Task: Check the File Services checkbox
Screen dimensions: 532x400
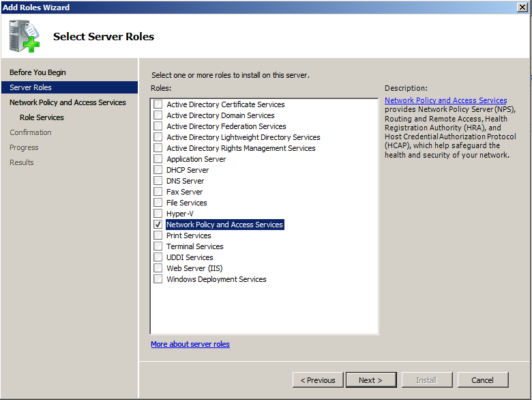Action: 158,202
